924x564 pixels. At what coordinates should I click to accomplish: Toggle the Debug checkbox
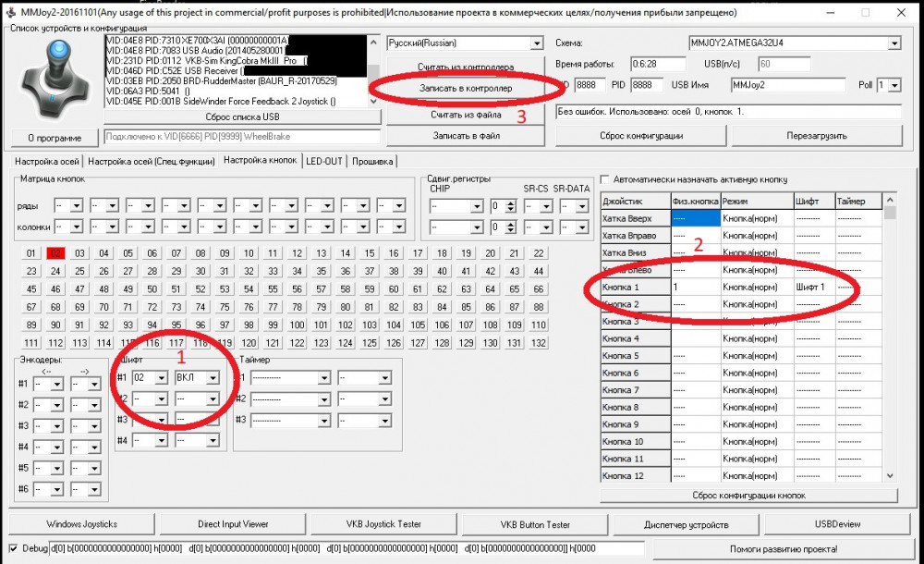point(12,547)
